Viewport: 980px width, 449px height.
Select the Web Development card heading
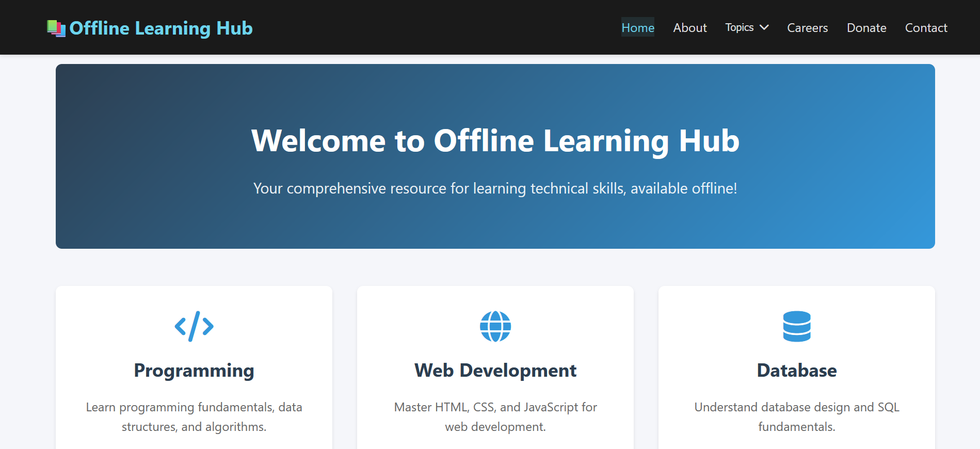click(x=495, y=371)
